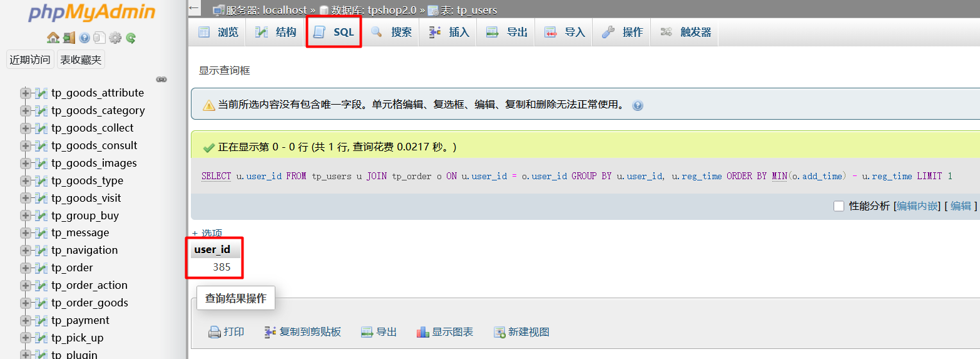This screenshot has width=980, height=359.
Task: Open the 导出 tab in top menu
Action: pyautogui.click(x=507, y=33)
